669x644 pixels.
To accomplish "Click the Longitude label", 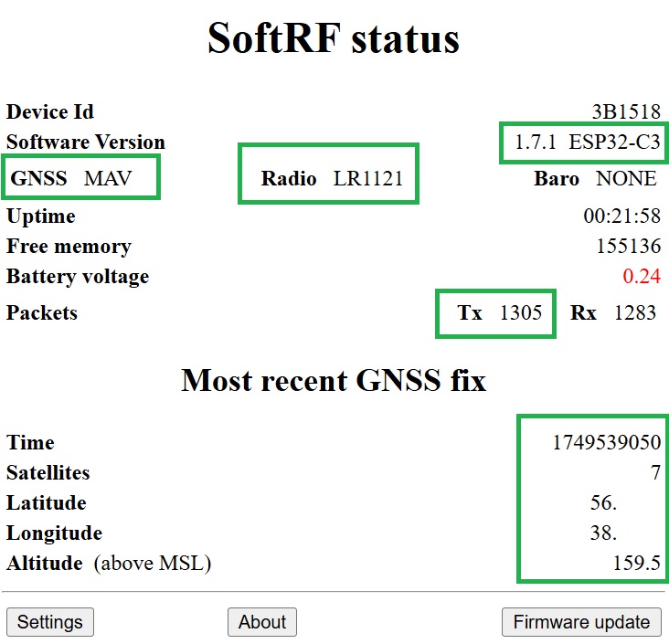I will 55,533.
